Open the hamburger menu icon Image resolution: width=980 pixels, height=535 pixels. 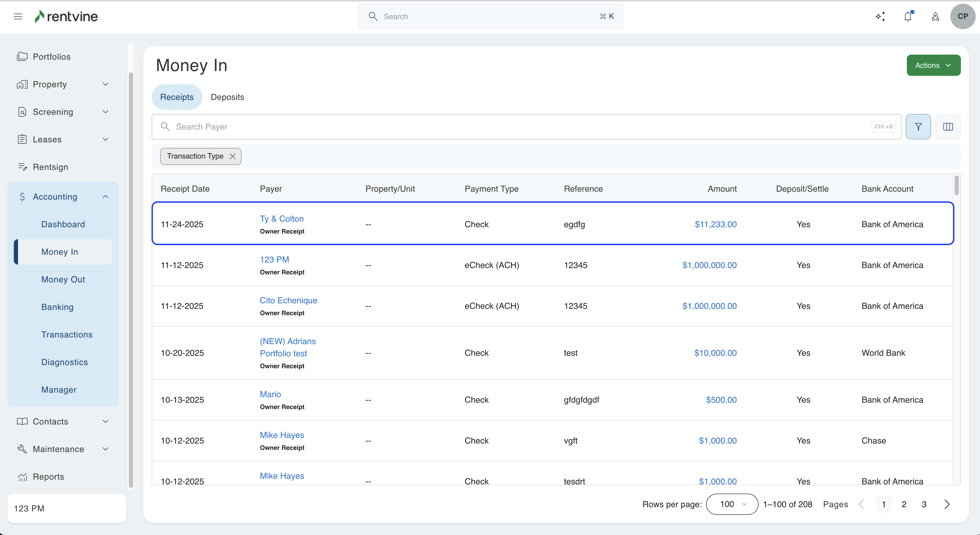click(x=18, y=16)
